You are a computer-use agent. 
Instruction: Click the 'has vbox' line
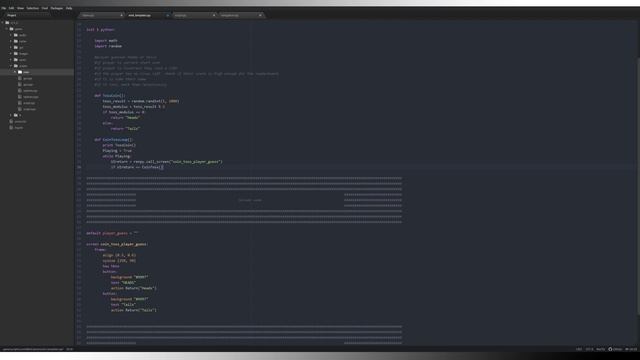(111, 266)
